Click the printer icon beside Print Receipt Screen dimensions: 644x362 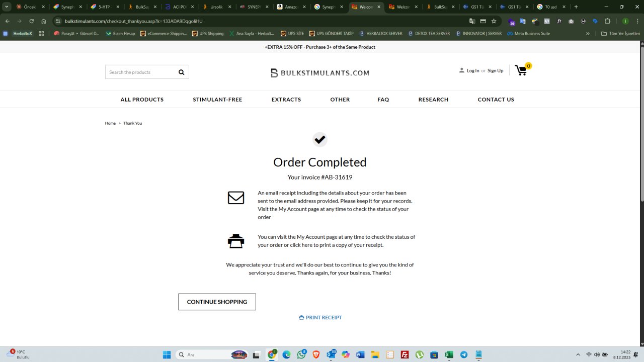pyautogui.click(x=301, y=317)
